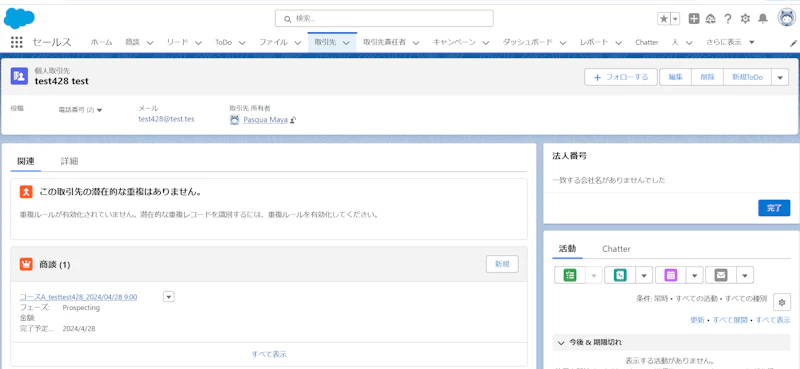The height and width of the screenshot is (369, 800).
Task: Click the test428@test.tes email link
Action: pos(166,119)
